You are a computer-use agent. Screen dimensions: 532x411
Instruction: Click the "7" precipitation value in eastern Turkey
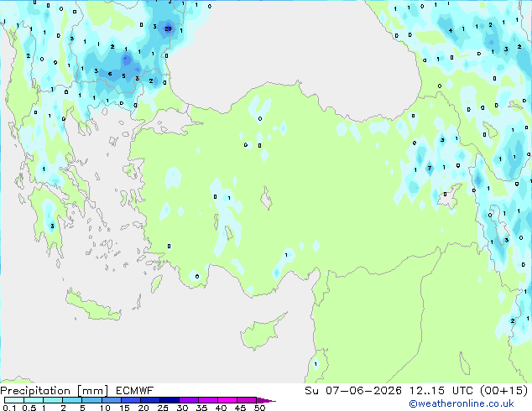[429, 168]
